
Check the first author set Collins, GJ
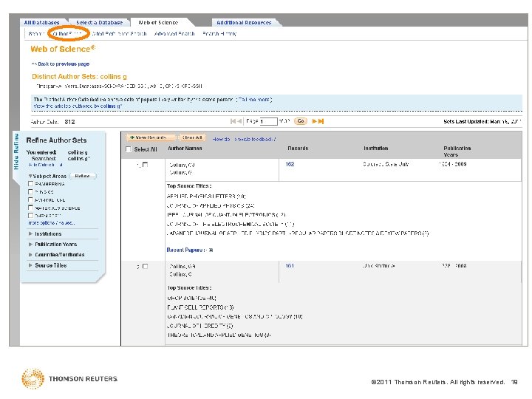146,165
